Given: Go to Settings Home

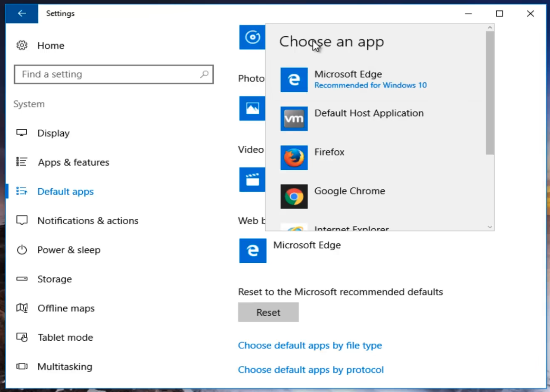Looking at the screenshot, I should [50, 46].
